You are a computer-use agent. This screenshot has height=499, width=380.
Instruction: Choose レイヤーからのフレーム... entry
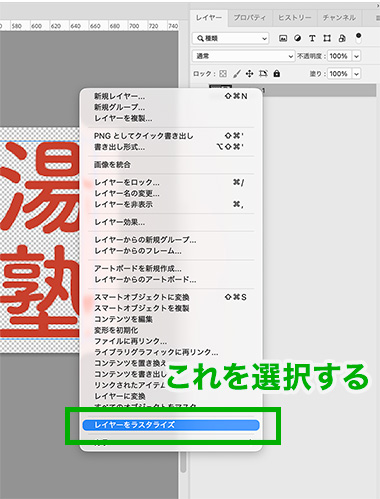tap(170, 251)
